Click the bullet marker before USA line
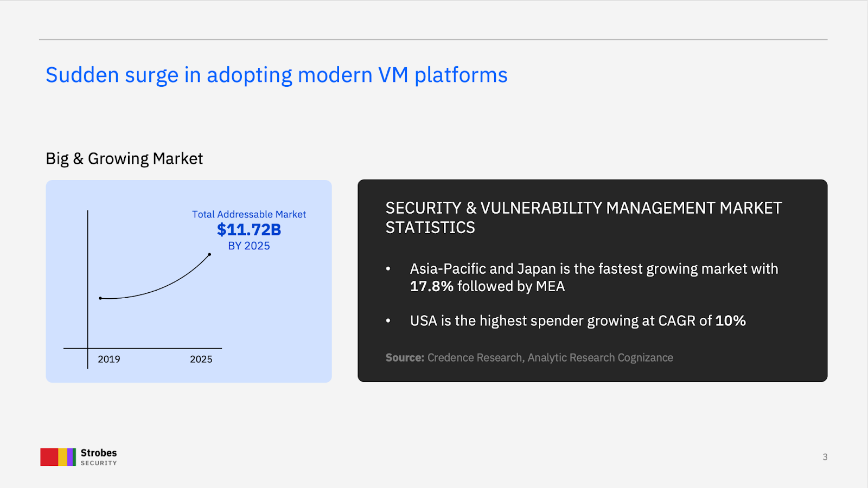Screen dimensions: 868x488 tap(388, 321)
